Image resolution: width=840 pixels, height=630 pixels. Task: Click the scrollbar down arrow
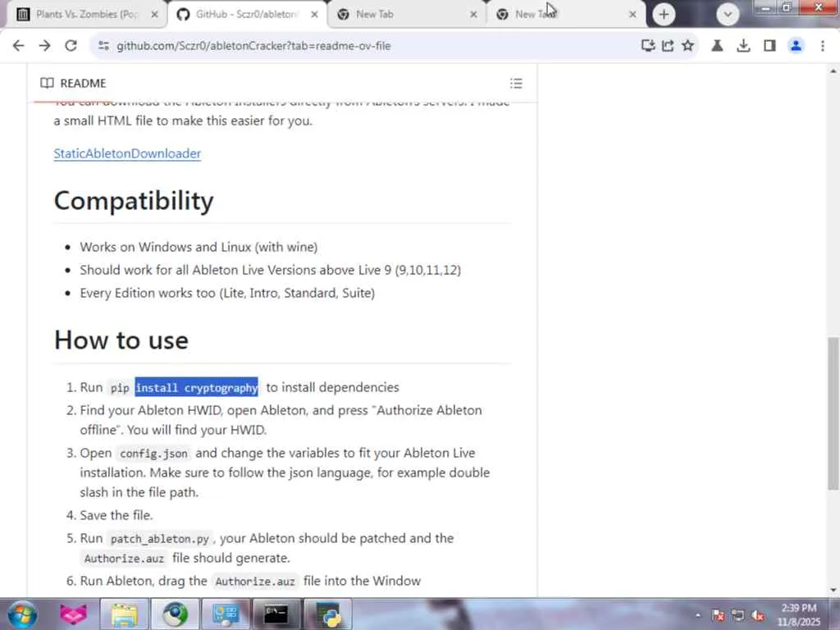click(x=833, y=591)
